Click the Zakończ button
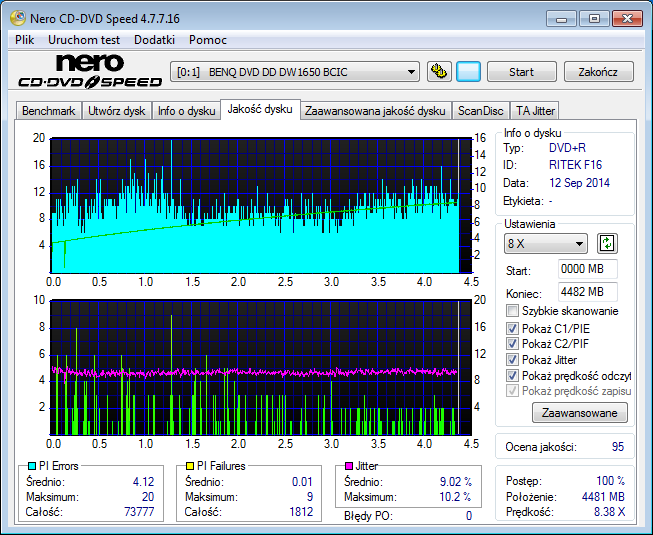653x535 pixels. pos(598,72)
